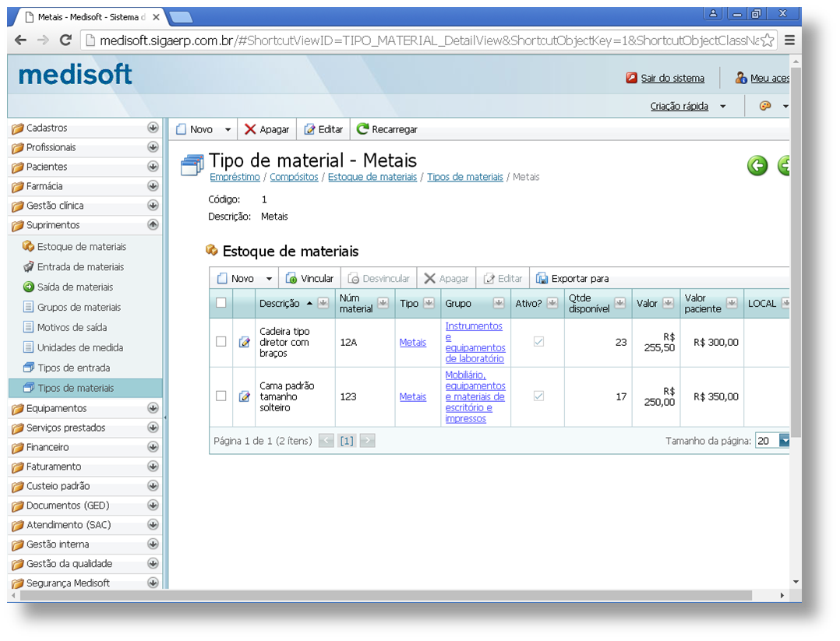Click Recarregar to refresh the view

pyautogui.click(x=386, y=129)
